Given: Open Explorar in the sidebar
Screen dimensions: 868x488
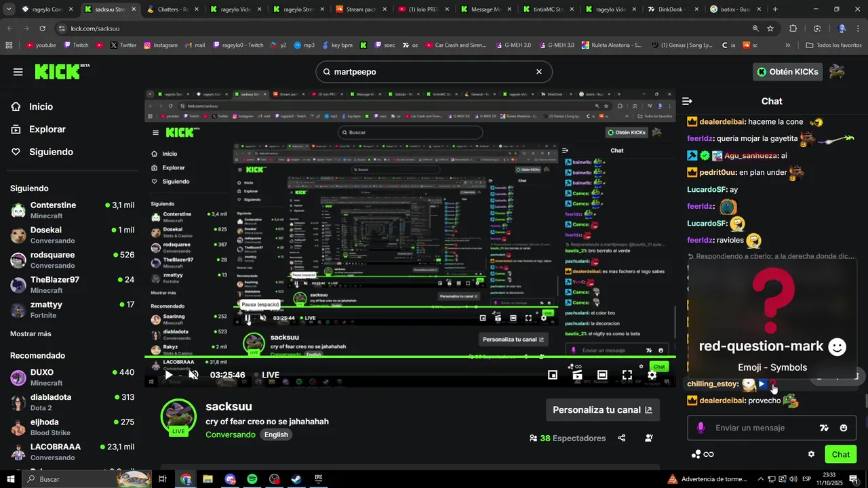Looking at the screenshot, I should [x=39, y=129].
